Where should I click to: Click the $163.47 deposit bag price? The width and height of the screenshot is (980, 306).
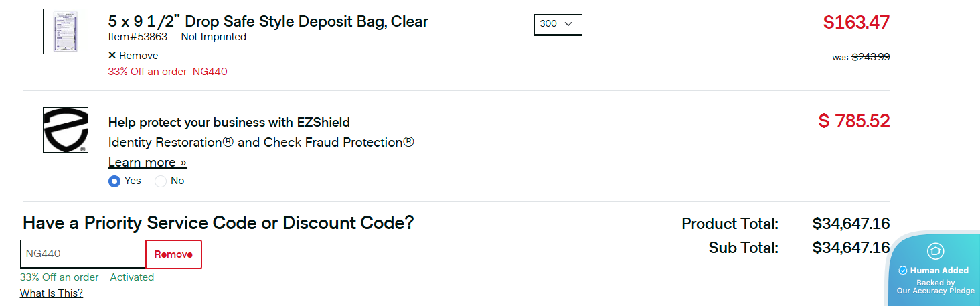click(x=856, y=22)
